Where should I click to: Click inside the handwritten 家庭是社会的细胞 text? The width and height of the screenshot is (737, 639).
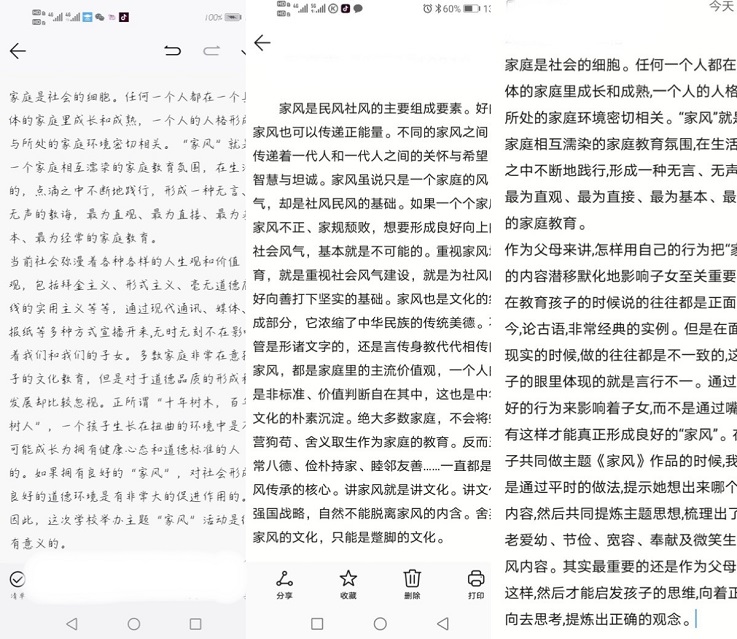120,98
